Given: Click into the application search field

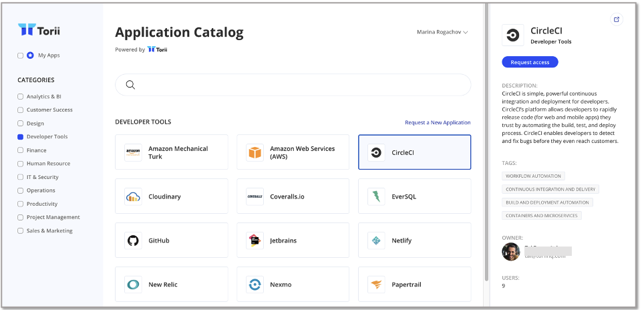Looking at the screenshot, I should 294,85.
